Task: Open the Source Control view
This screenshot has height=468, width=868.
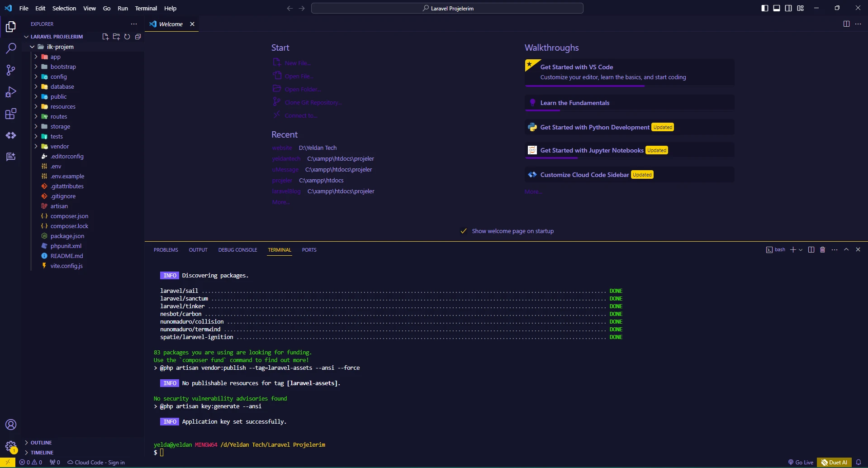Action: point(11,70)
